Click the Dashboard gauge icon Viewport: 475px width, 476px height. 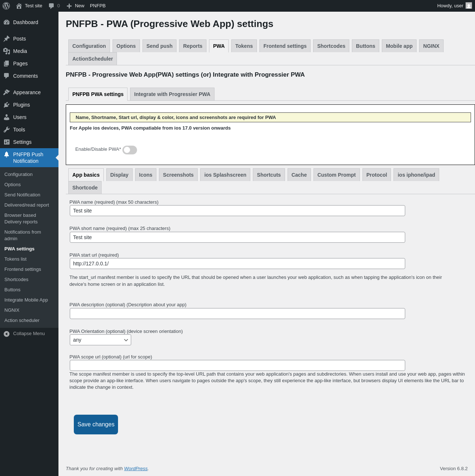tap(7, 22)
